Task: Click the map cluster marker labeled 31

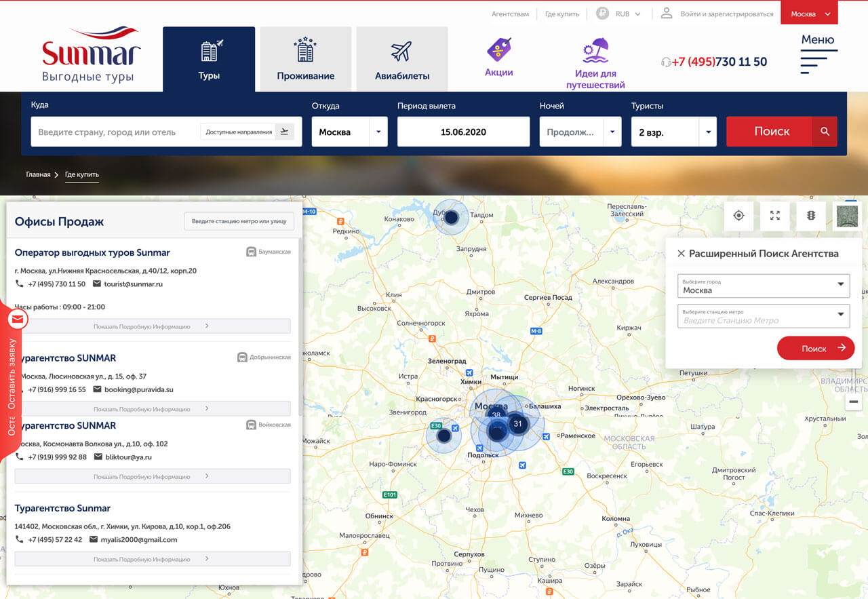Action: pos(517,424)
